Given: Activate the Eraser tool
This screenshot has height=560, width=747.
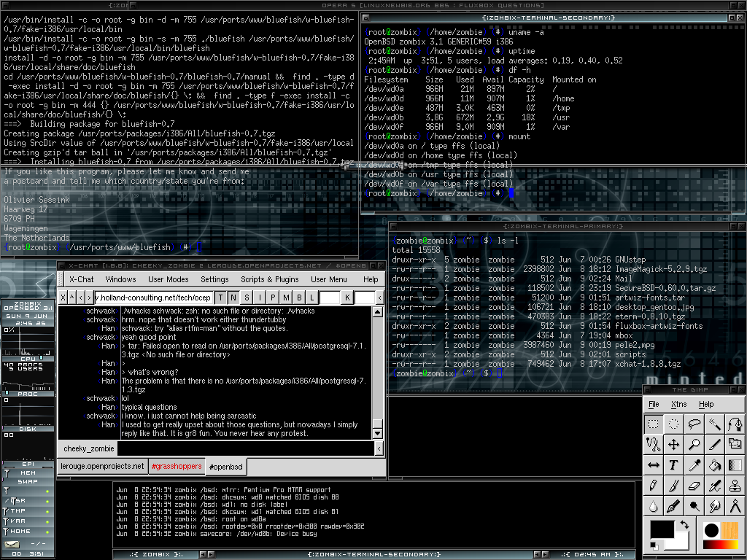Looking at the screenshot, I should tap(694, 485).
